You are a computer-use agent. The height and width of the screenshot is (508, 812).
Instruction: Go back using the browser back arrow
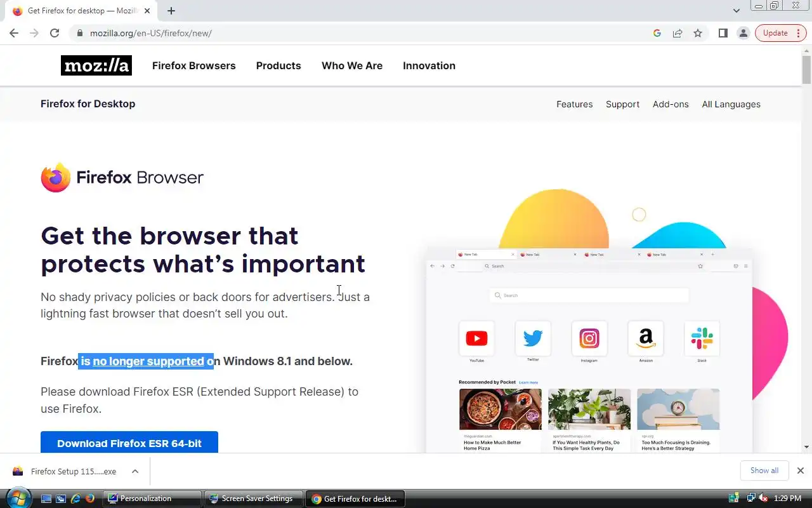click(x=14, y=33)
